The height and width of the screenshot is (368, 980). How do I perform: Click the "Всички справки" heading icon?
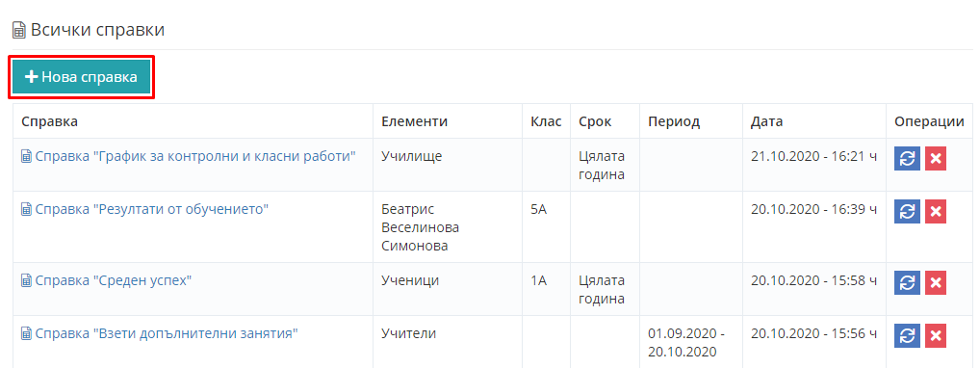click(19, 31)
